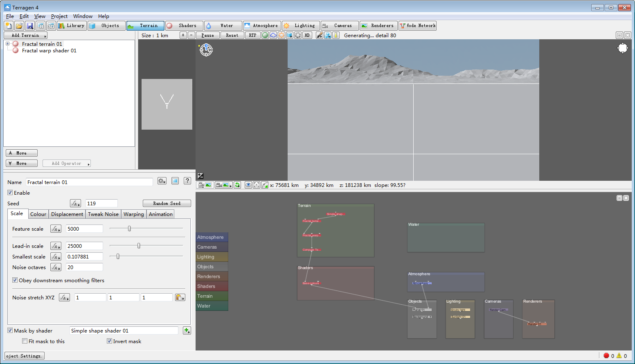This screenshot has height=364, width=635.
Task: Open the Tweak Noise tab
Action: (x=103, y=214)
